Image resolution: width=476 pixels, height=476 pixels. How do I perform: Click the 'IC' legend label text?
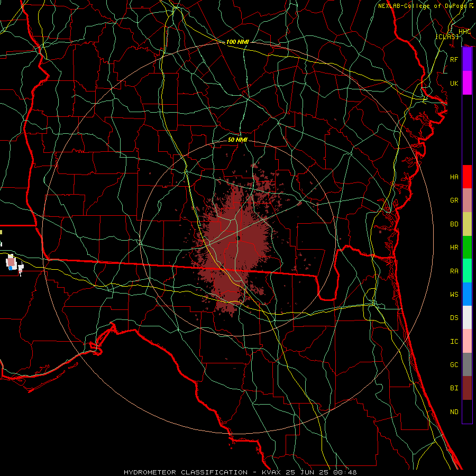click(x=454, y=342)
